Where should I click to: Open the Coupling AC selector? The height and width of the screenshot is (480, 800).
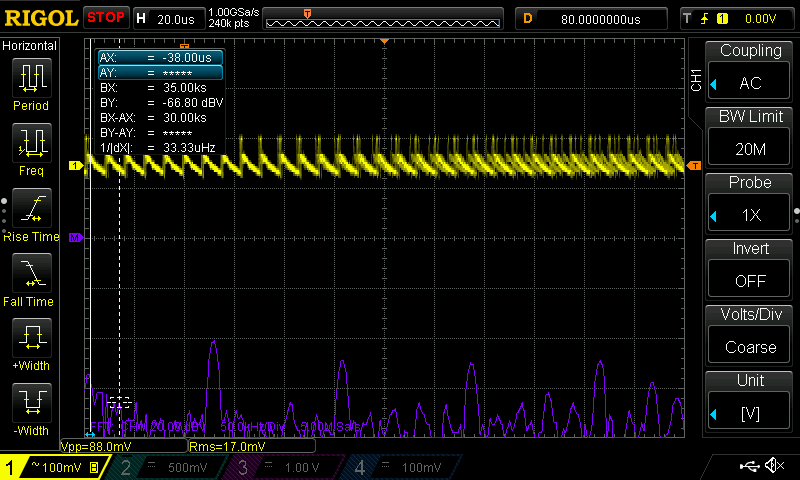[750, 72]
